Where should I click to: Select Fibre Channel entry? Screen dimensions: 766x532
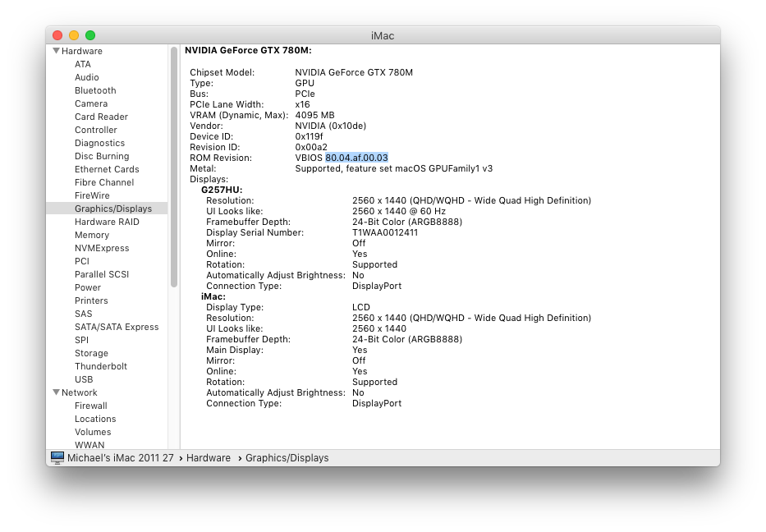point(104,183)
